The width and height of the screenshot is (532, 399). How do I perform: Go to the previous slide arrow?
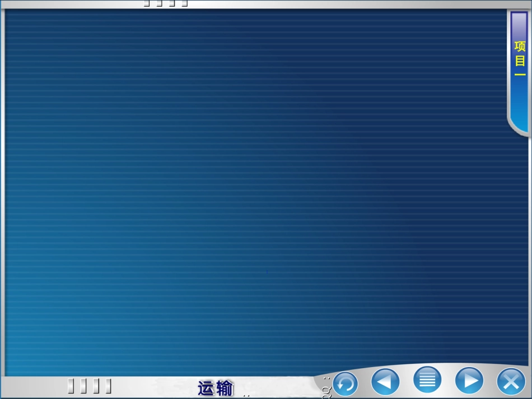(385, 381)
